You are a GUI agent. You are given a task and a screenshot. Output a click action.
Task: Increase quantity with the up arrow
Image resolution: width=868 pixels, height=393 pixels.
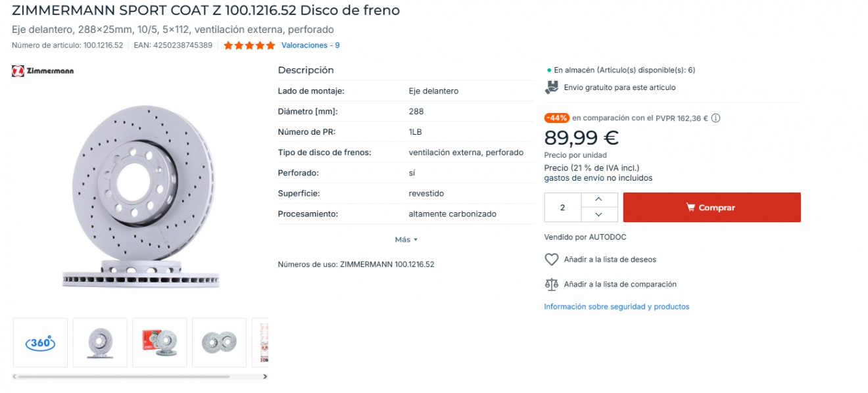click(x=598, y=199)
